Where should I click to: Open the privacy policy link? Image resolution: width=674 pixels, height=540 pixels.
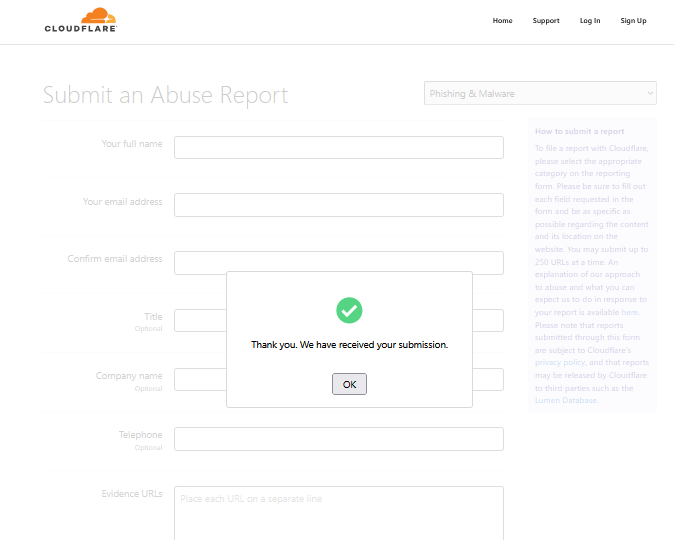pyautogui.click(x=560, y=362)
